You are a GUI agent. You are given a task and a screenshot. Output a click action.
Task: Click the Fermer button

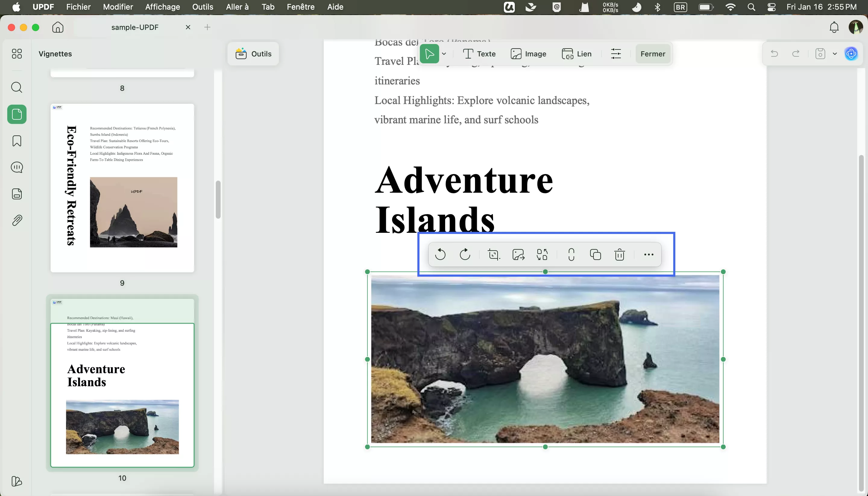652,53
